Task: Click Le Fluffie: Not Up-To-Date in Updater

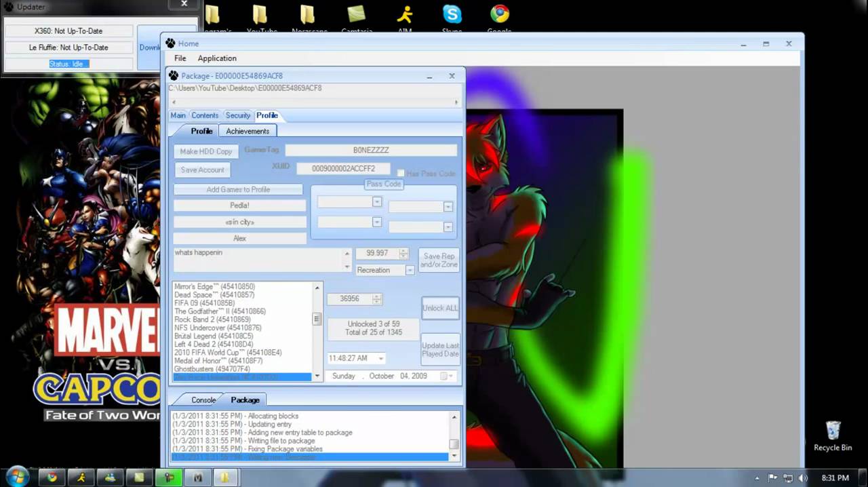Action: (x=68, y=47)
